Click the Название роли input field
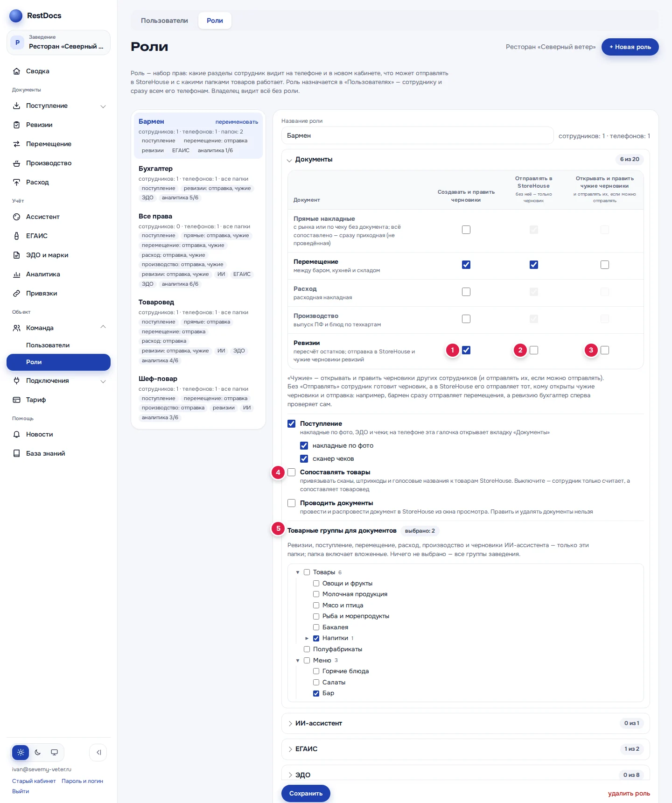Image resolution: width=672 pixels, height=803 pixels. click(418, 135)
